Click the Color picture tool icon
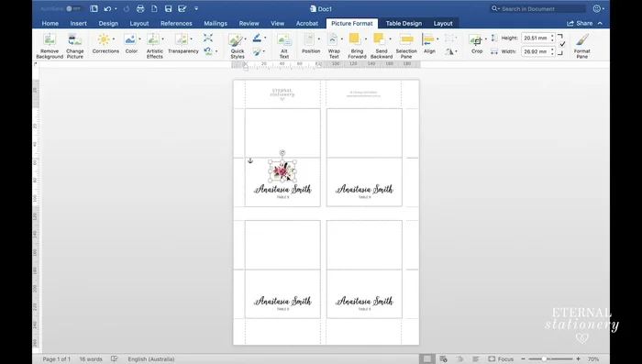 click(130, 39)
